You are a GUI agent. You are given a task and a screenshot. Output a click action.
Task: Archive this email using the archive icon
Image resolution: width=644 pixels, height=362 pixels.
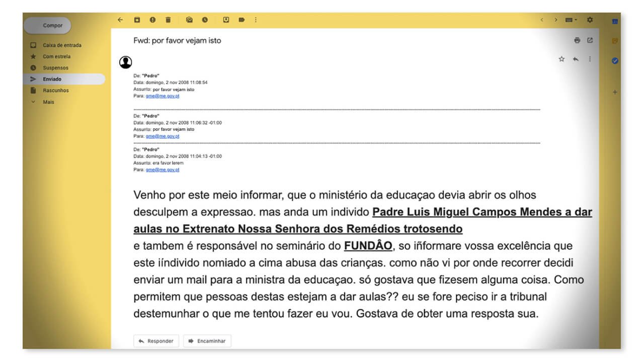coord(137,20)
